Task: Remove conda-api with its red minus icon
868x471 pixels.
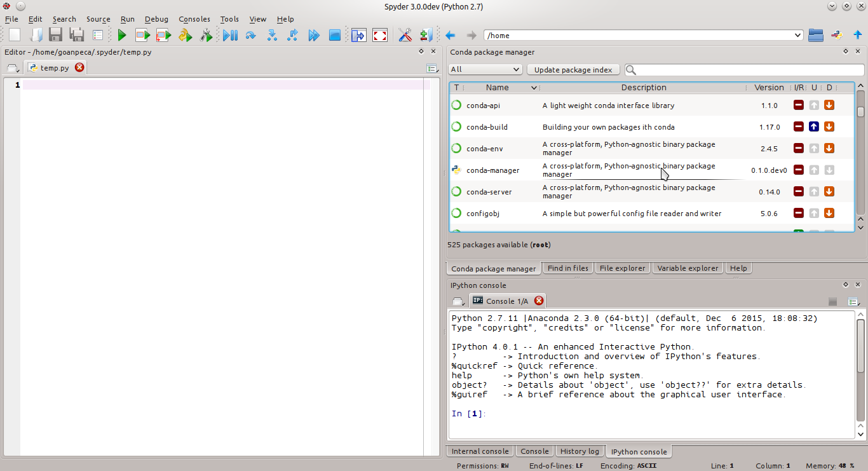Action: 799,106
